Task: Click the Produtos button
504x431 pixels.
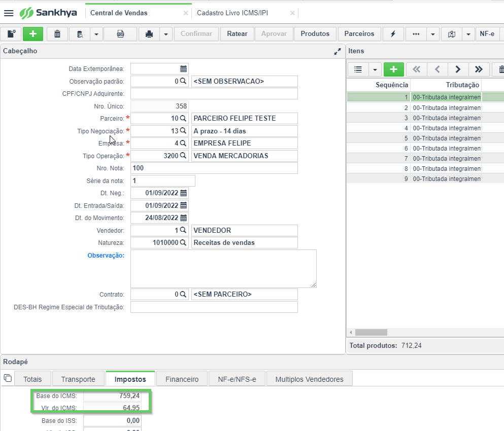Action: pyautogui.click(x=315, y=34)
